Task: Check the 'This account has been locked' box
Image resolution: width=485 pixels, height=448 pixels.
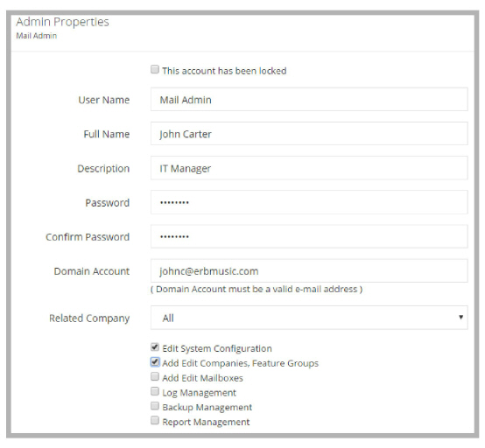Action: pos(155,69)
